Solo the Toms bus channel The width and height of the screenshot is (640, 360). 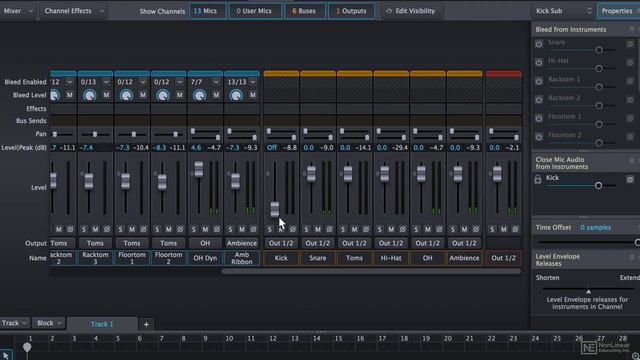pos(343,229)
